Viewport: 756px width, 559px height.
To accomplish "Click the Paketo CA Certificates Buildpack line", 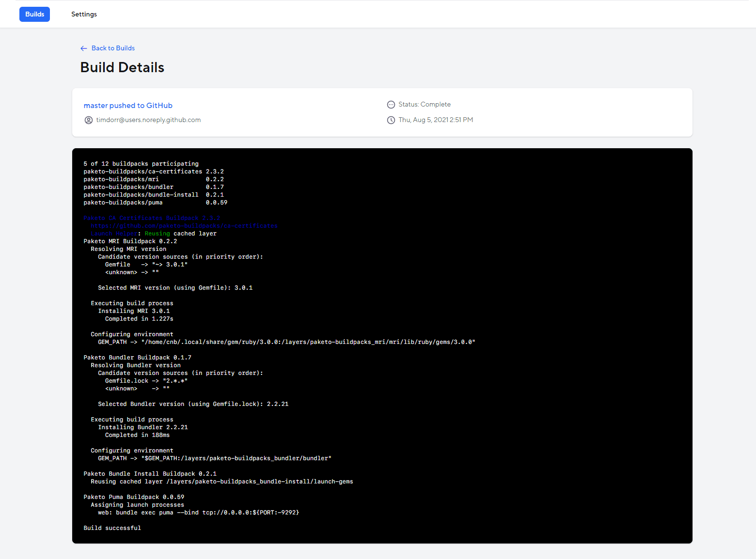I will point(152,217).
